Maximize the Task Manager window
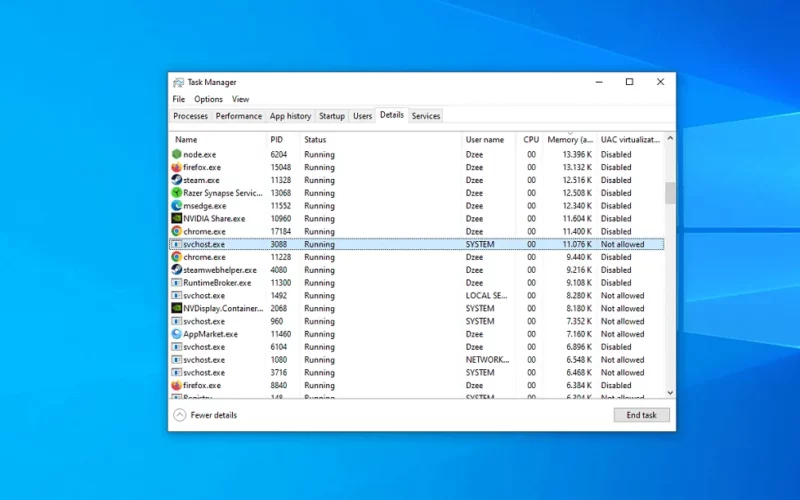The image size is (800, 500). 630,82
